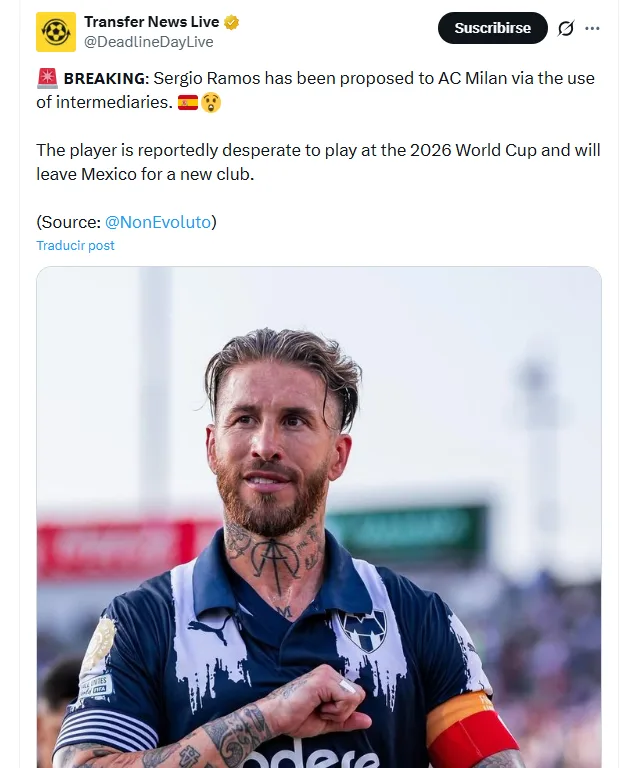Click Traducir post to translate
The width and height of the screenshot is (632, 768).
click(76, 246)
